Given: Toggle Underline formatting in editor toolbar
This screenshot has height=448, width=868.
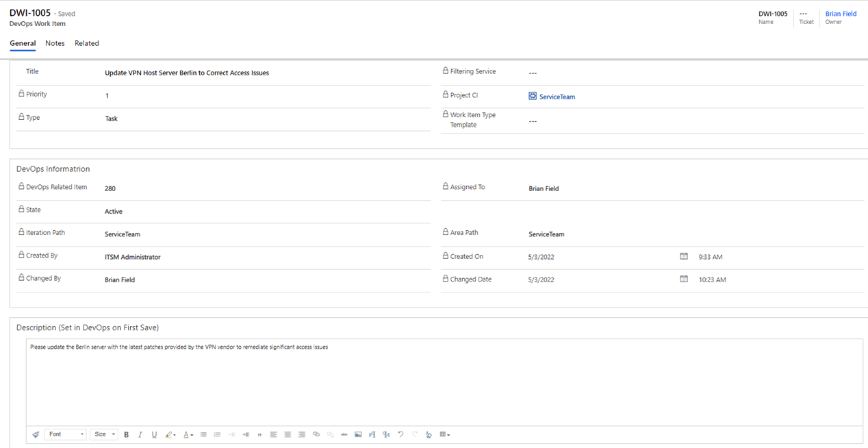Looking at the screenshot, I should coord(154,434).
